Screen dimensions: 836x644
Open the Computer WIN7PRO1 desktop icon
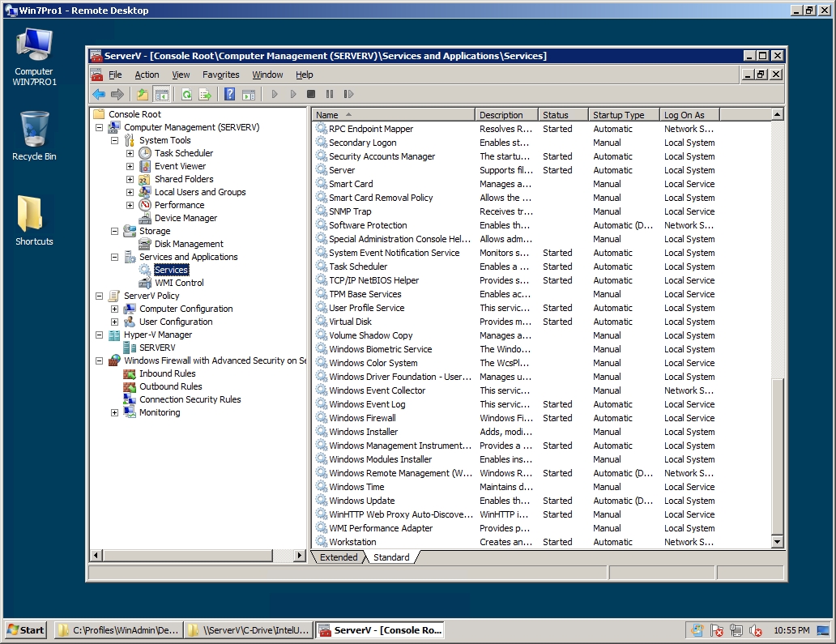(x=34, y=56)
